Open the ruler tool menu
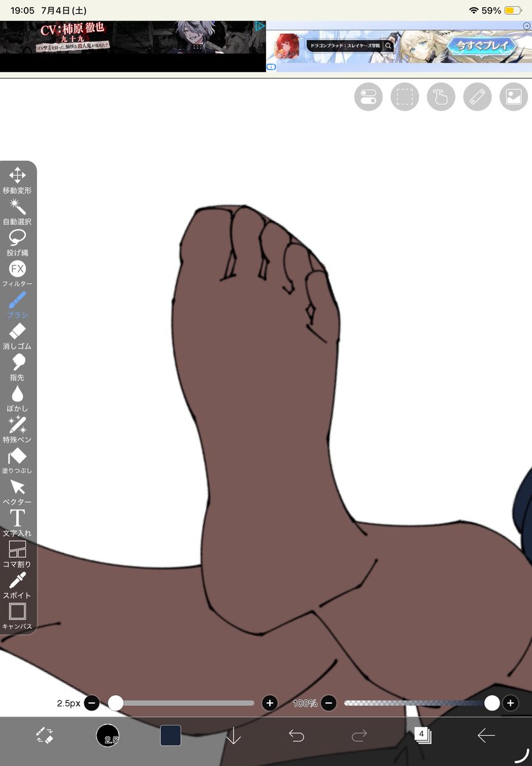Screen dimensions: 532x766 point(477,97)
